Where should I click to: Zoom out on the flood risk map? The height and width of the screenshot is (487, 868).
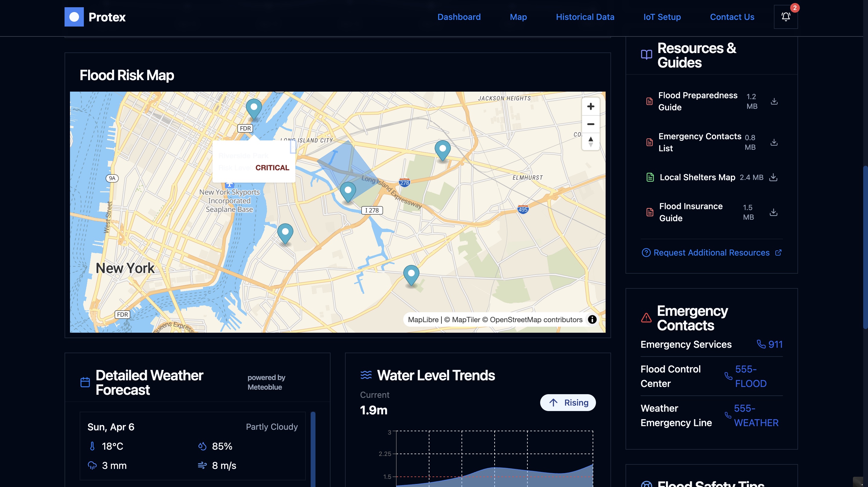point(590,124)
